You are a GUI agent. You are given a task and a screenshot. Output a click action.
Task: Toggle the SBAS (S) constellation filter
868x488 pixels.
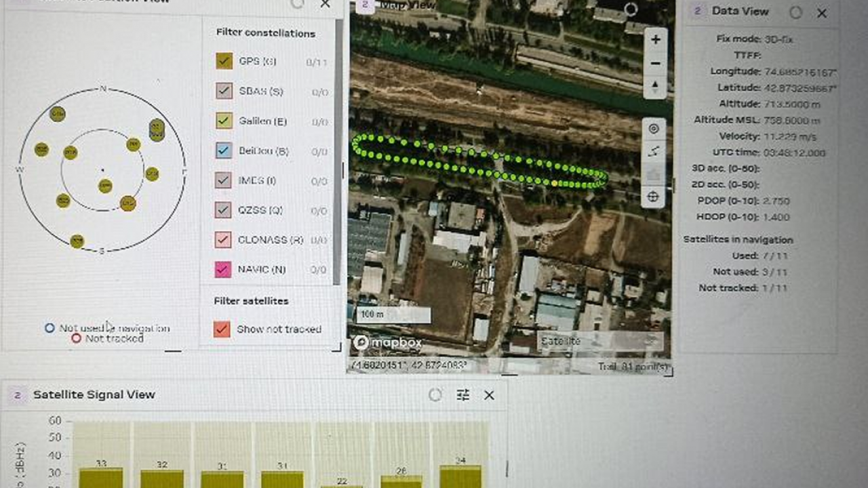[x=224, y=91]
